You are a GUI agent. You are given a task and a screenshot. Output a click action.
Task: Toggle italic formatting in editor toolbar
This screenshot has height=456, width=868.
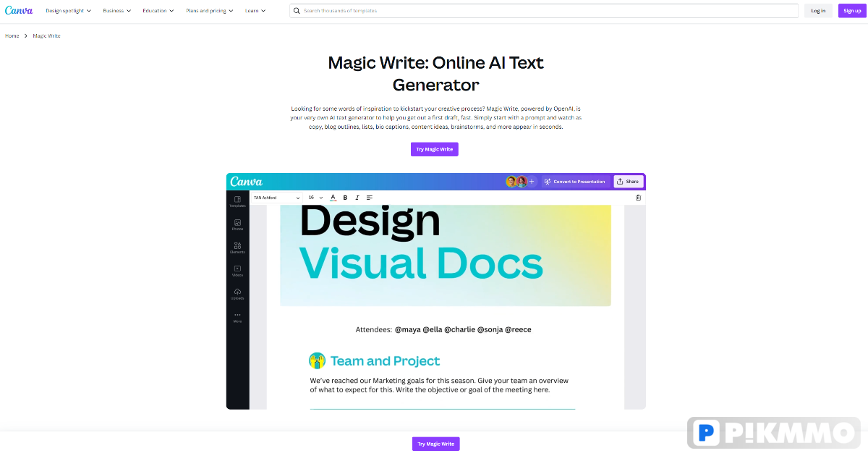coord(357,198)
